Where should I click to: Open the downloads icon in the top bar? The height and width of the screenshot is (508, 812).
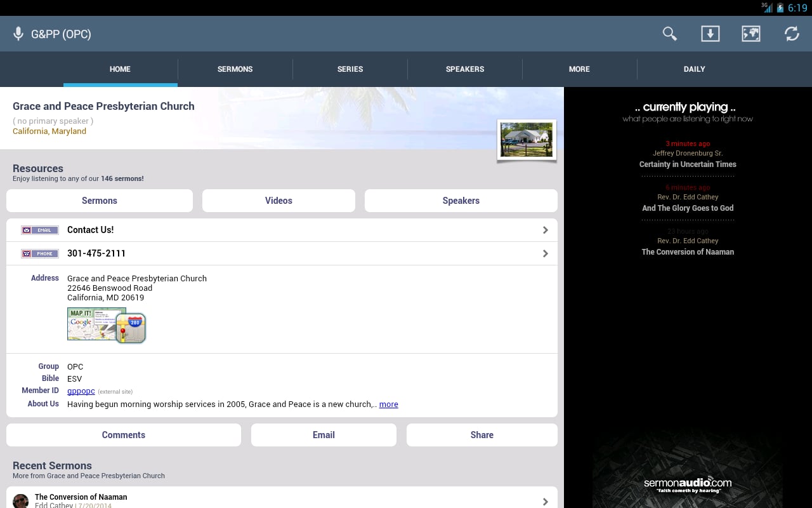[710, 34]
